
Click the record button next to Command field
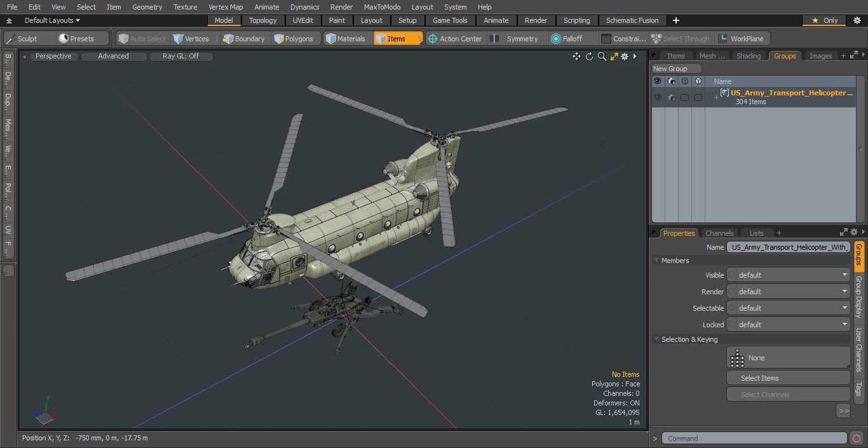point(856,438)
